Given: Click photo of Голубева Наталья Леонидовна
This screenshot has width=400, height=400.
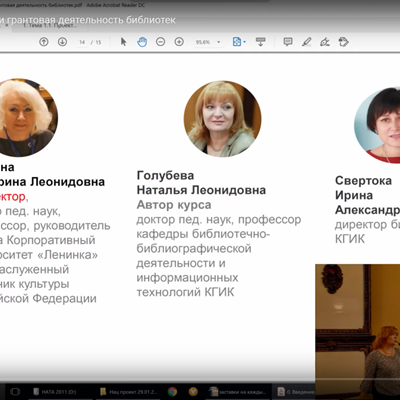Looking at the screenshot, I should (x=222, y=119).
